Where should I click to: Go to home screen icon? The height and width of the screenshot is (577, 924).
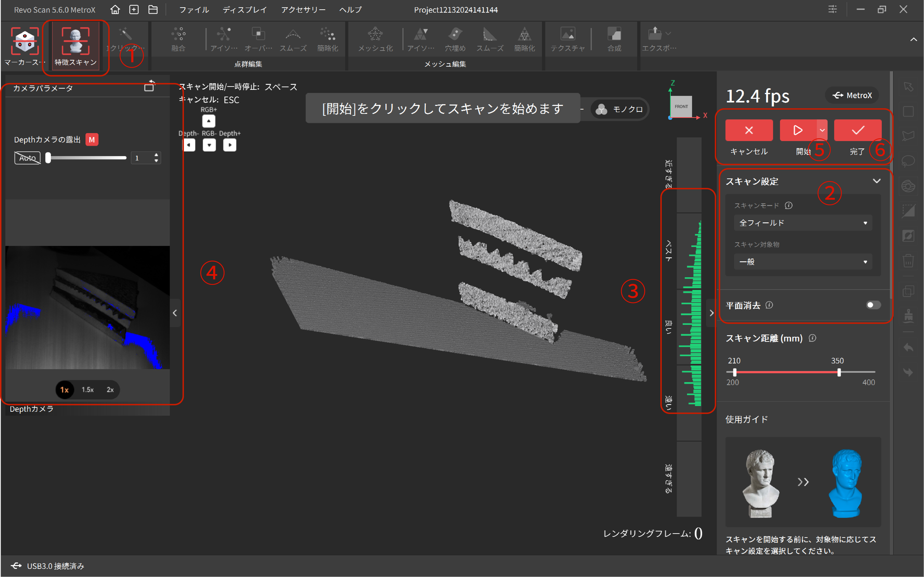pos(115,10)
